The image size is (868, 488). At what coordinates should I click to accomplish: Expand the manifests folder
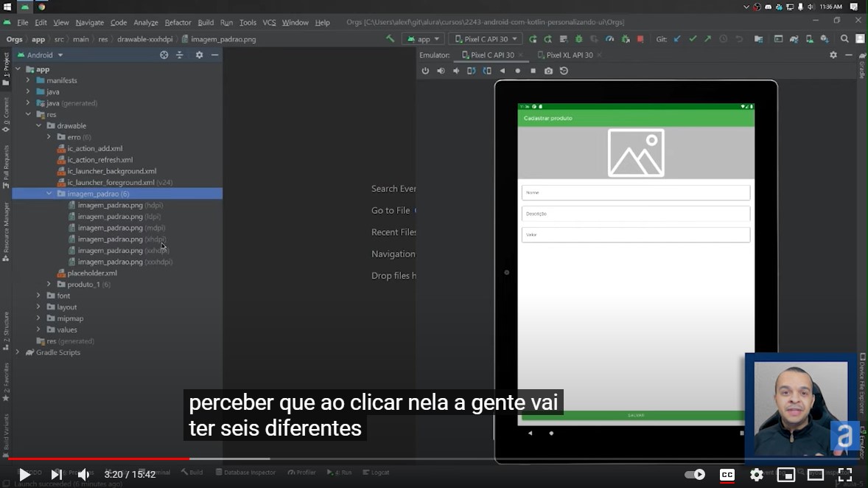28,80
